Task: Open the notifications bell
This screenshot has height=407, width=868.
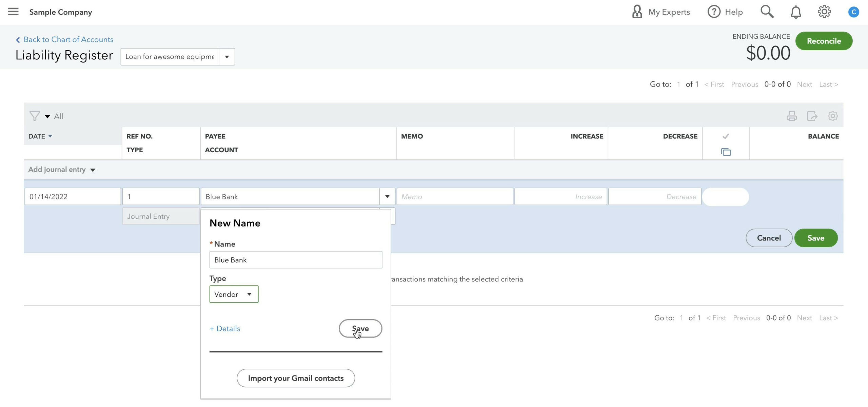Action: (x=796, y=12)
